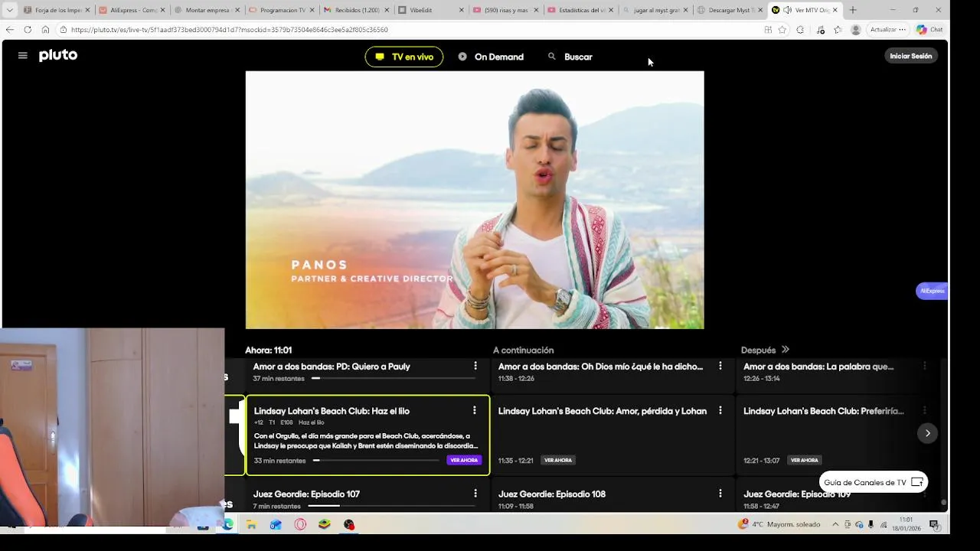Click the Episodio 107 progress bar
Viewport: 980px width, 551px height.
(x=391, y=506)
